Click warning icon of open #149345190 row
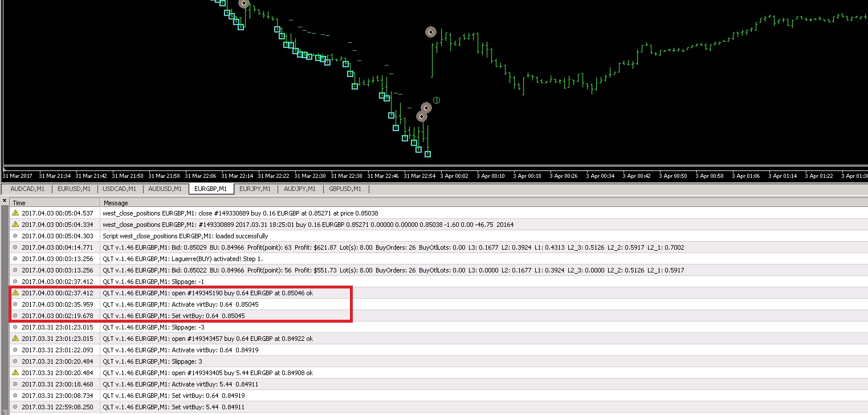The image size is (868, 415). coord(15,292)
